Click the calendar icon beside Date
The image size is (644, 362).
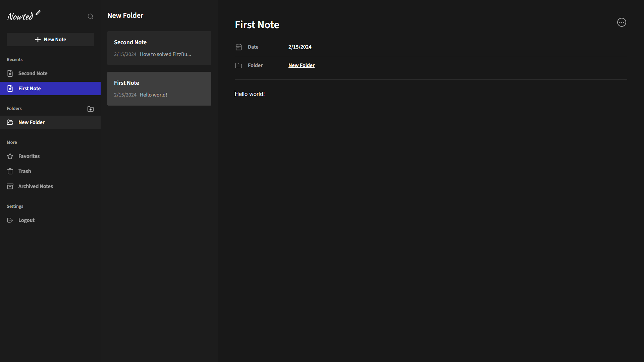[238, 47]
